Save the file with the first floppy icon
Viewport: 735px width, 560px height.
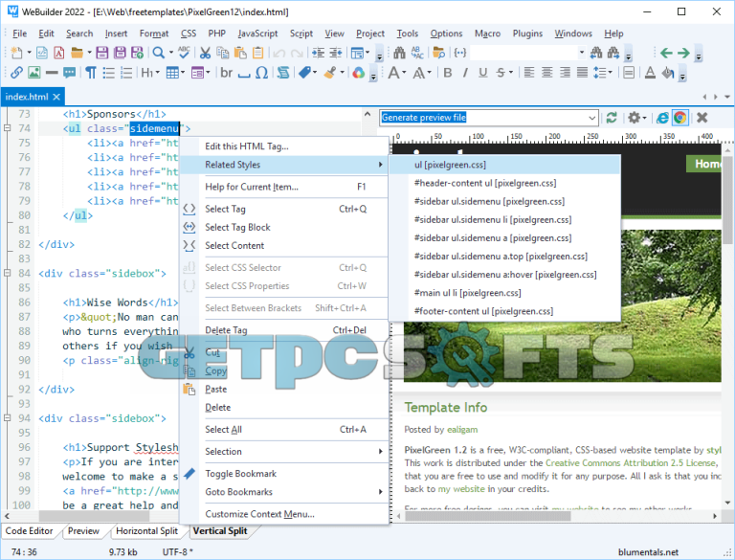[x=102, y=53]
